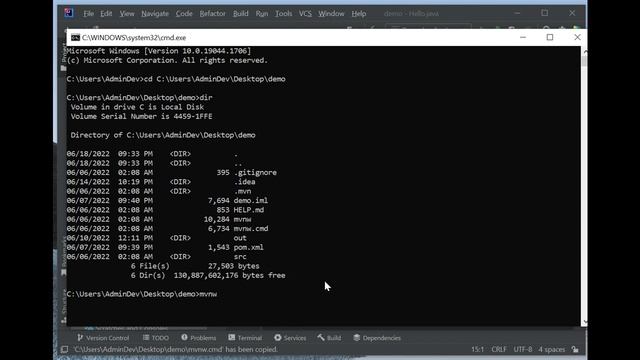The width and height of the screenshot is (640, 360).
Task: Close the cmd.exe window
Action: point(577,37)
